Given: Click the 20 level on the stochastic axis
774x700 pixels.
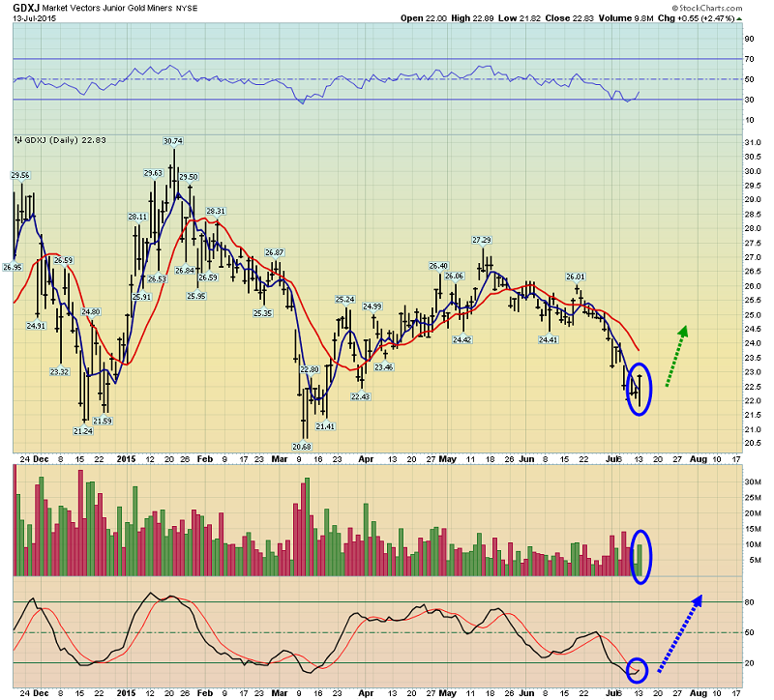Looking at the screenshot, I should point(749,663).
